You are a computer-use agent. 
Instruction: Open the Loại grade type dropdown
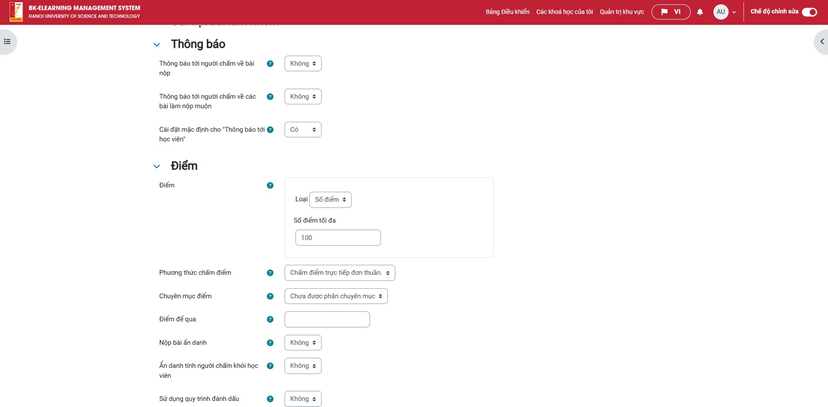tap(330, 200)
